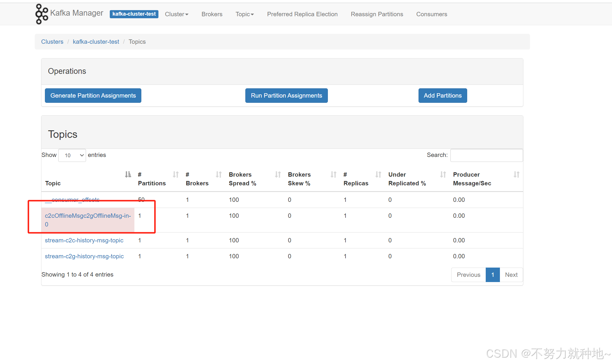The image size is (612, 364).
Task: Sort by Brokers Skew % icon
Action: click(x=333, y=175)
